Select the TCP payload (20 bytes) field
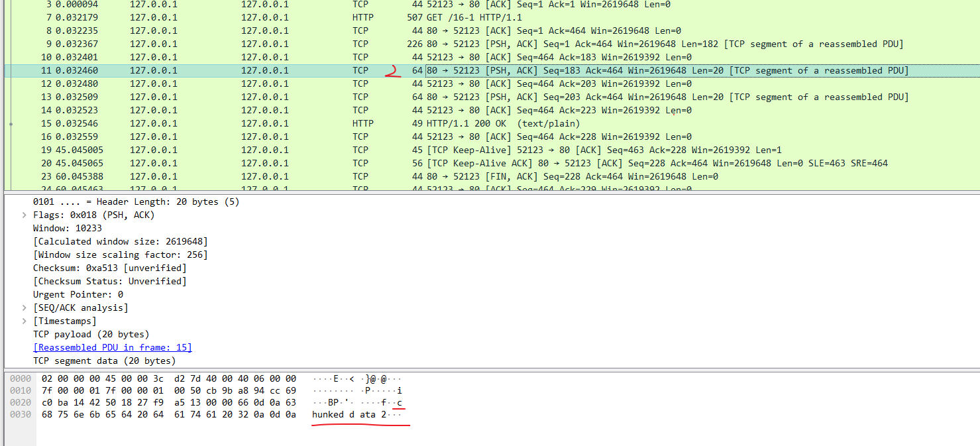This screenshot has width=980, height=446. click(x=91, y=334)
